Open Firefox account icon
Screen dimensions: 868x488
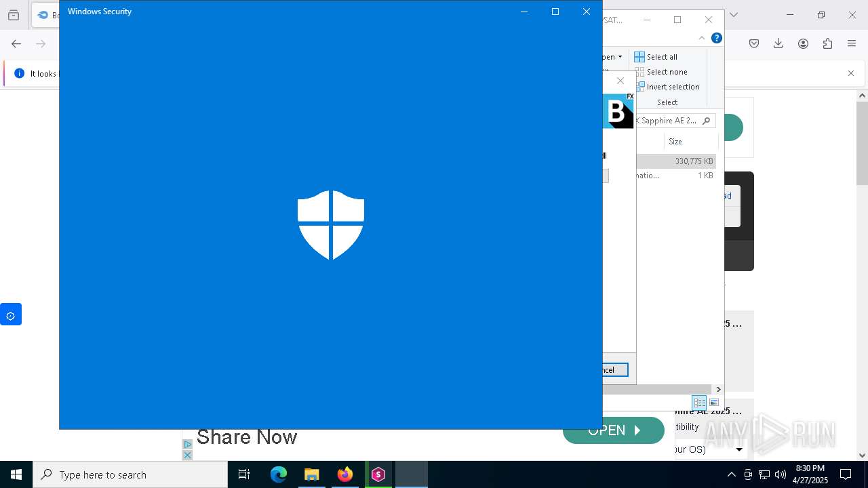[803, 43]
